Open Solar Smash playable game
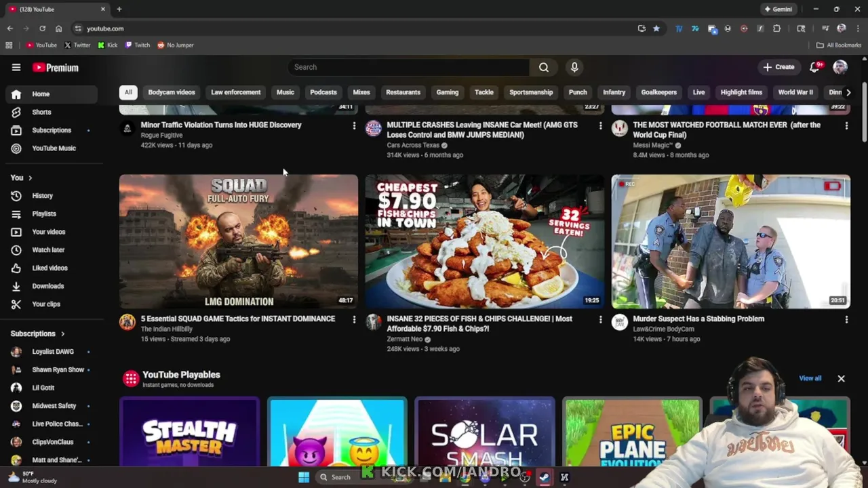This screenshot has height=488, width=868. tap(484, 432)
